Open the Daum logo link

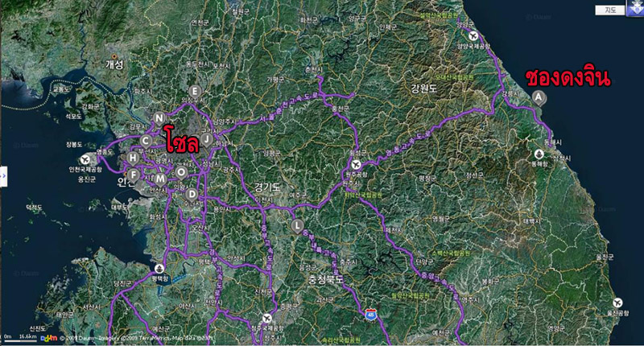click(49, 338)
